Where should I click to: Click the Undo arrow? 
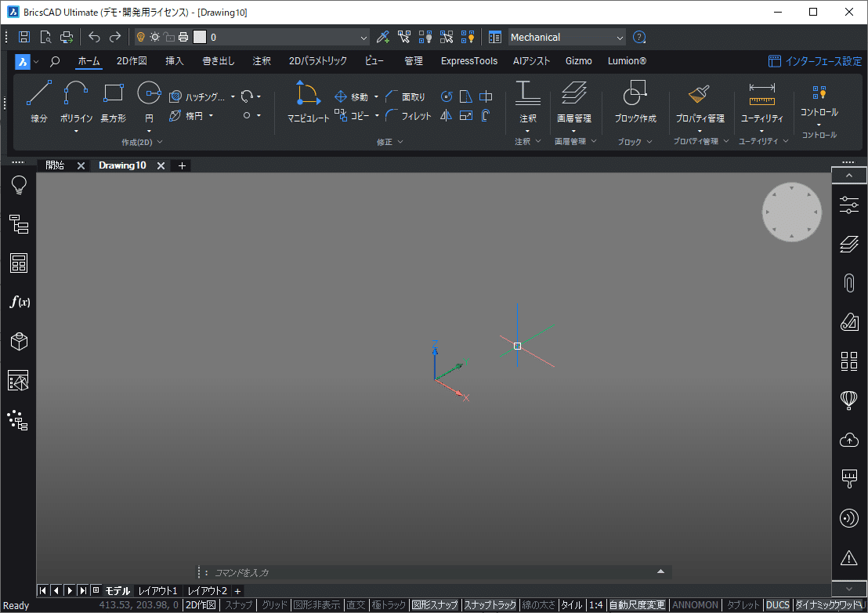(94, 37)
